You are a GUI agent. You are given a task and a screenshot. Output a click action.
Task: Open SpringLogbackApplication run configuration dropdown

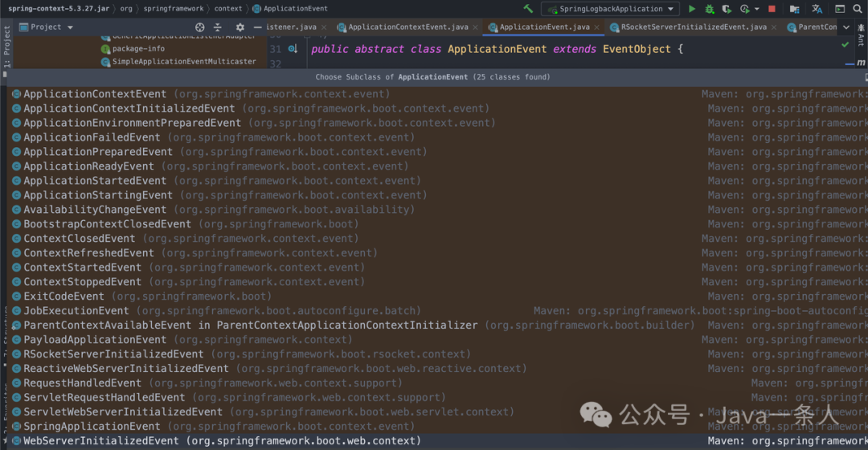coord(612,9)
